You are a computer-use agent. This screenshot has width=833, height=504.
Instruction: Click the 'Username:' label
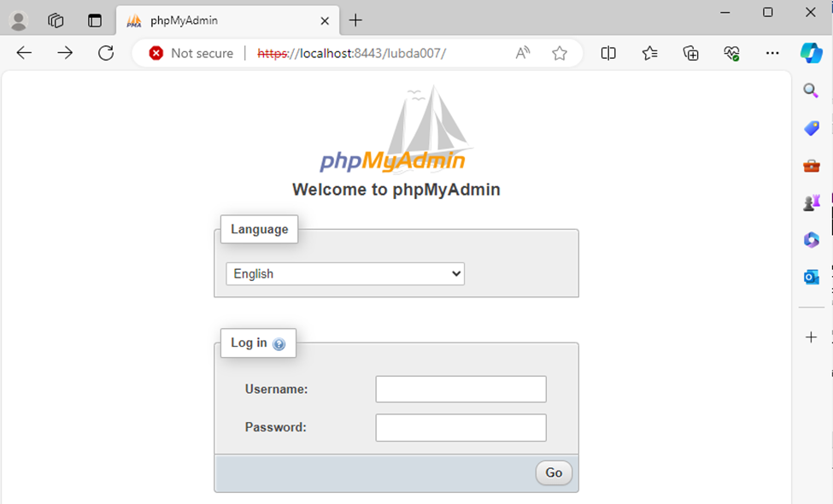[276, 390]
